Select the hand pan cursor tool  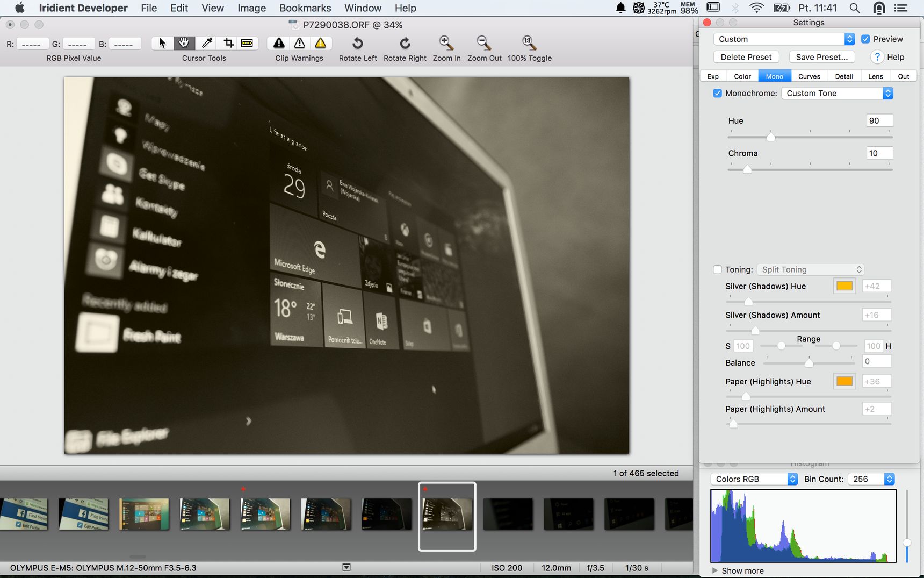184,43
